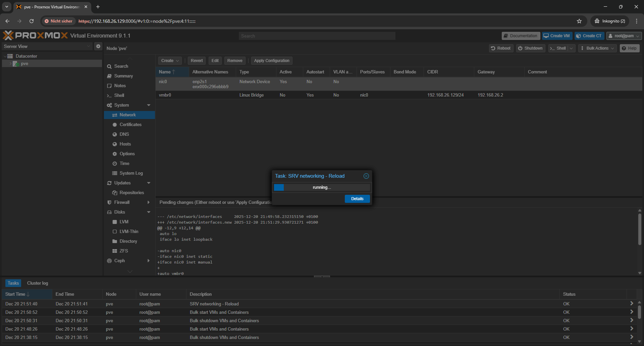644x346 pixels.
Task: Click the Server View settings gear icon
Action: point(98,46)
